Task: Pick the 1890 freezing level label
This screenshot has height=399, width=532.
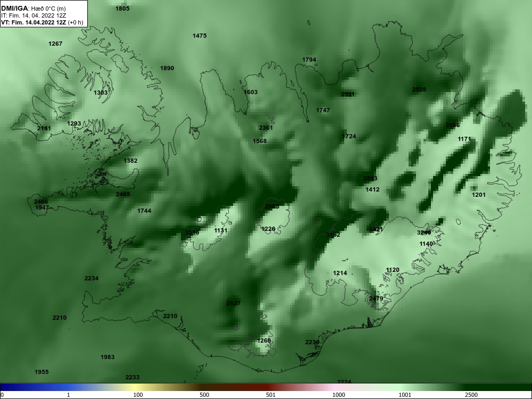Action: (167, 68)
